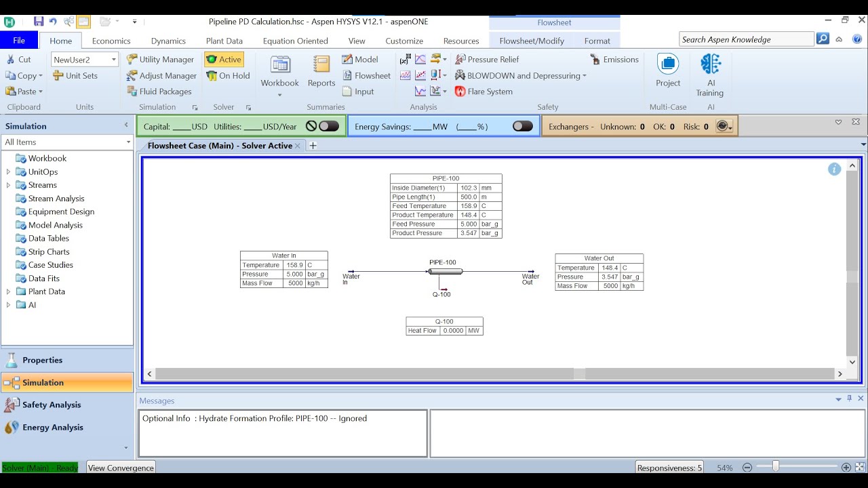Close the Flowsheet Case (Main) tab
This screenshot has height=488, width=868.
297,146
